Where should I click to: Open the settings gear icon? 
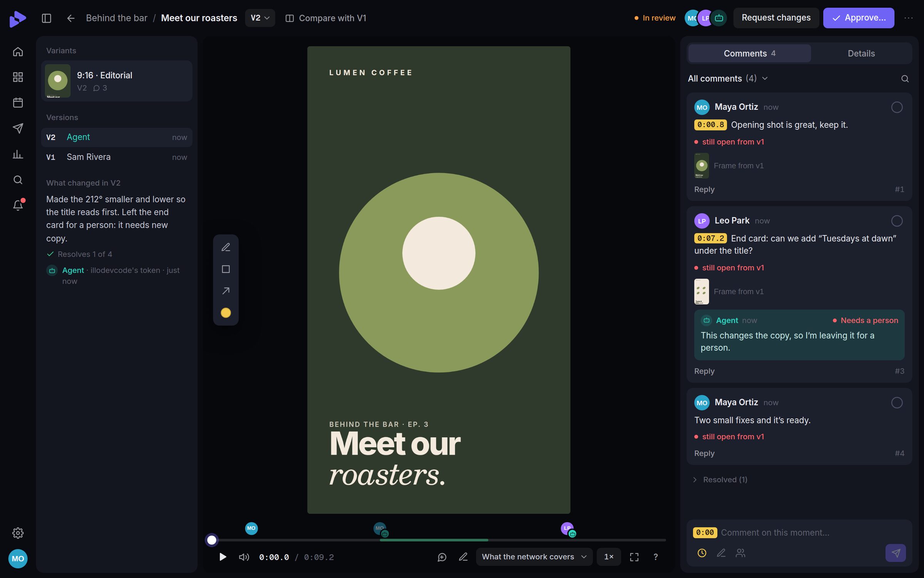pos(18,533)
